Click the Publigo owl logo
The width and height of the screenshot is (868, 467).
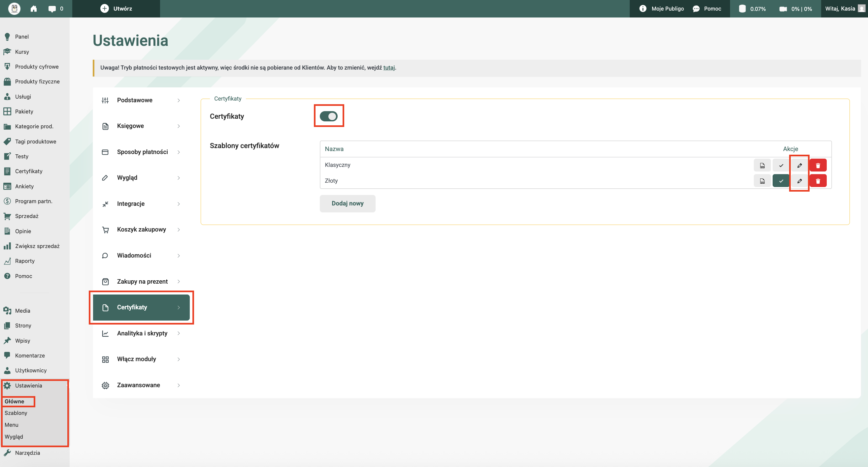pyautogui.click(x=14, y=9)
